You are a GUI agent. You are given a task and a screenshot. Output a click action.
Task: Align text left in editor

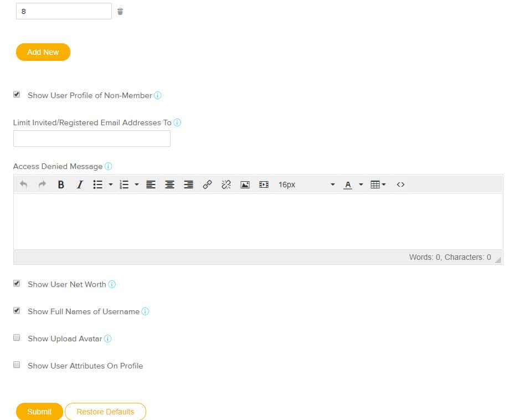[151, 185]
